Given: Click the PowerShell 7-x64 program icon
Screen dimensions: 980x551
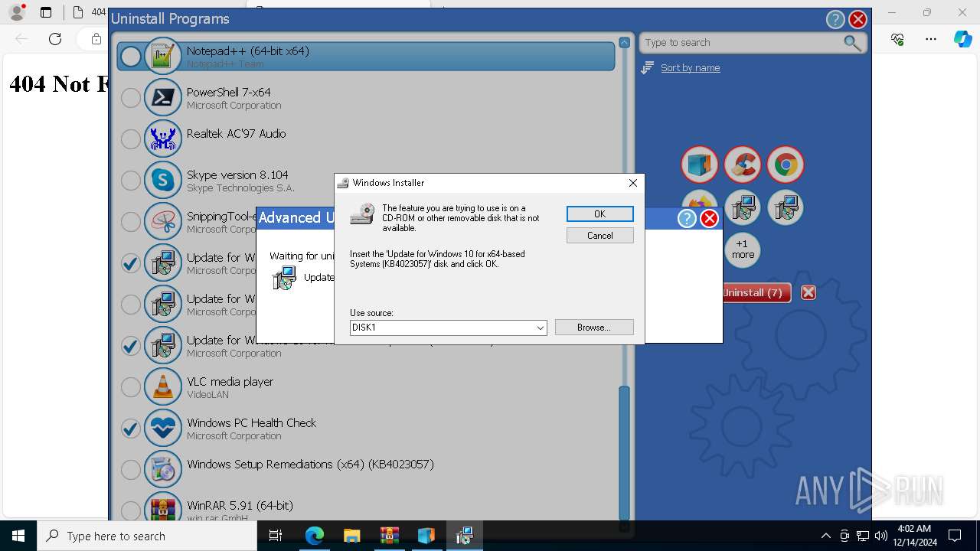Looking at the screenshot, I should [x=163, y=98].
